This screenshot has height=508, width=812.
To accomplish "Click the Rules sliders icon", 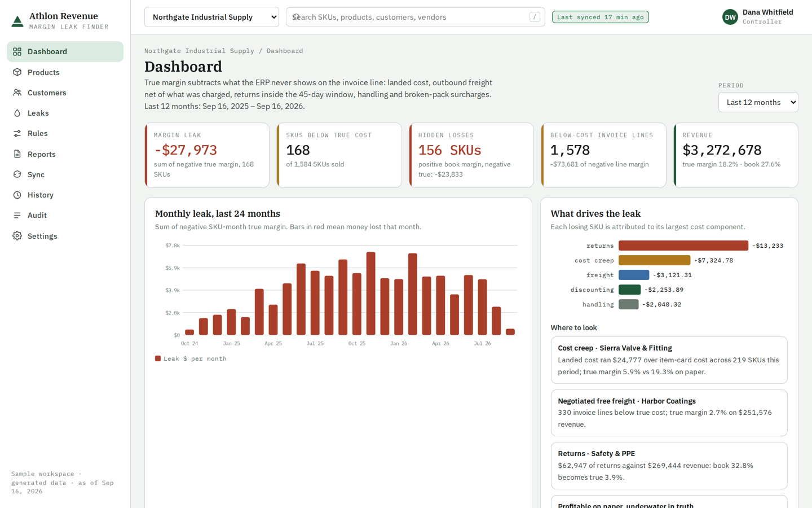I will pos(17,133).
